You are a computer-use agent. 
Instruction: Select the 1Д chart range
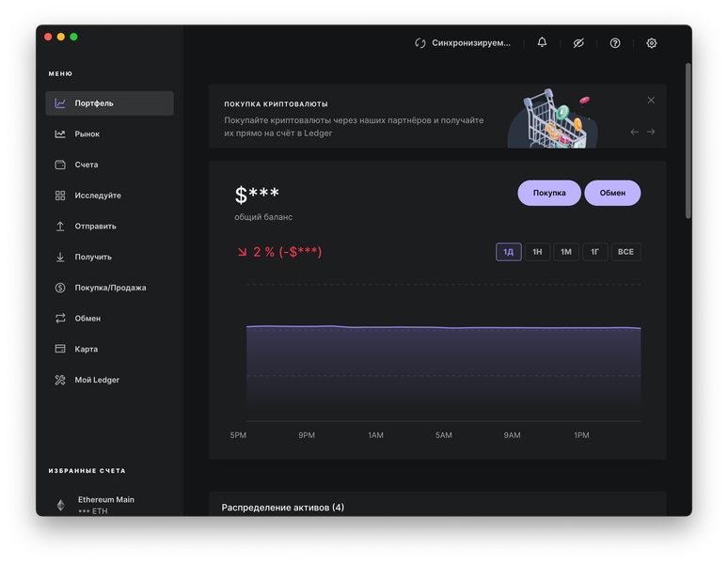pyautogui.click(x=509, y=252)
